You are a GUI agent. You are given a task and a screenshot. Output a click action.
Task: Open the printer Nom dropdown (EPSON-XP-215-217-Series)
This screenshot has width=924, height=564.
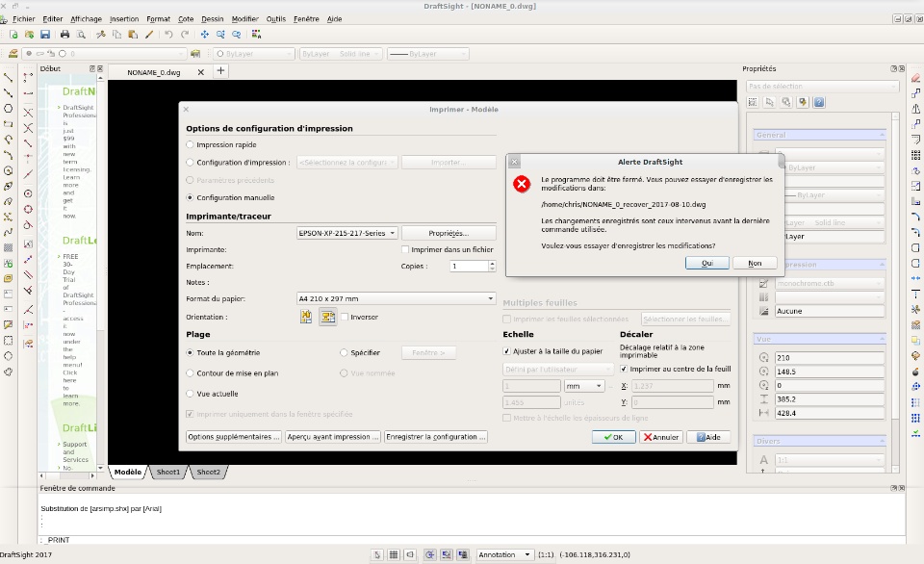[x=347, y=233]
